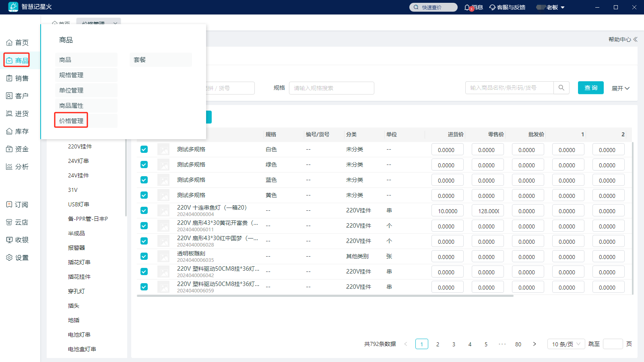This screenshot has height=362, width=644.
Task: Open the 10 条/页 page size dropdown
Action: coord(566,344)
